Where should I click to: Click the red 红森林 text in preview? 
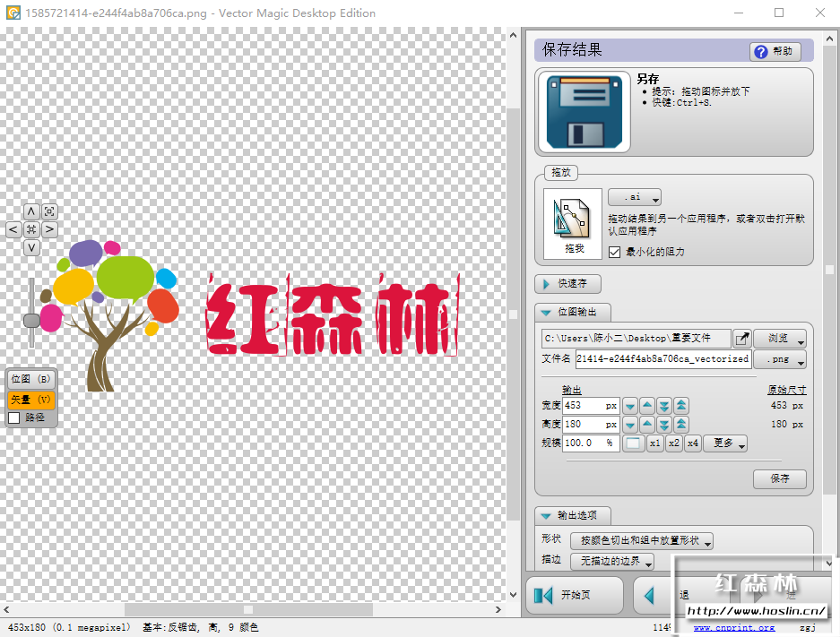(x=333, y=314)
